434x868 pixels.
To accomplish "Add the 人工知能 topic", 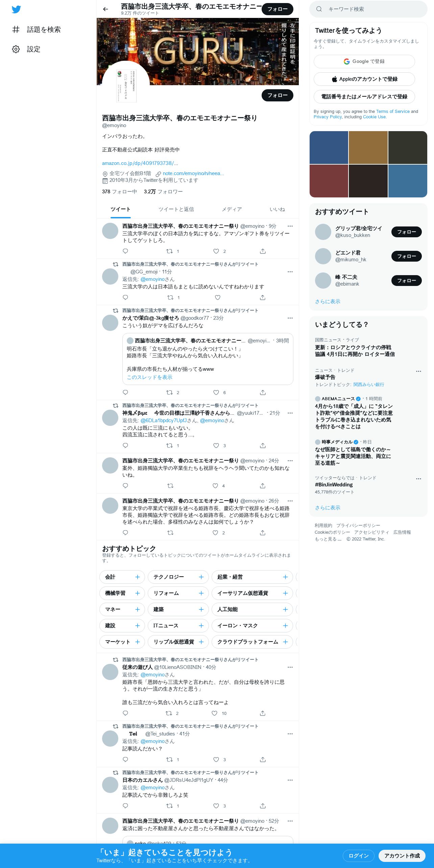I will (x=285, y=609).
